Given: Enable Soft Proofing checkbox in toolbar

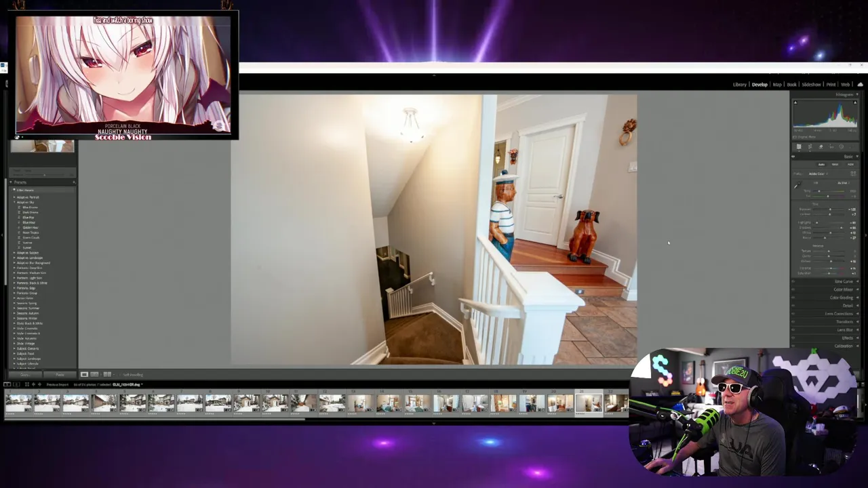Looking at the screenshot, I should 119,375.
